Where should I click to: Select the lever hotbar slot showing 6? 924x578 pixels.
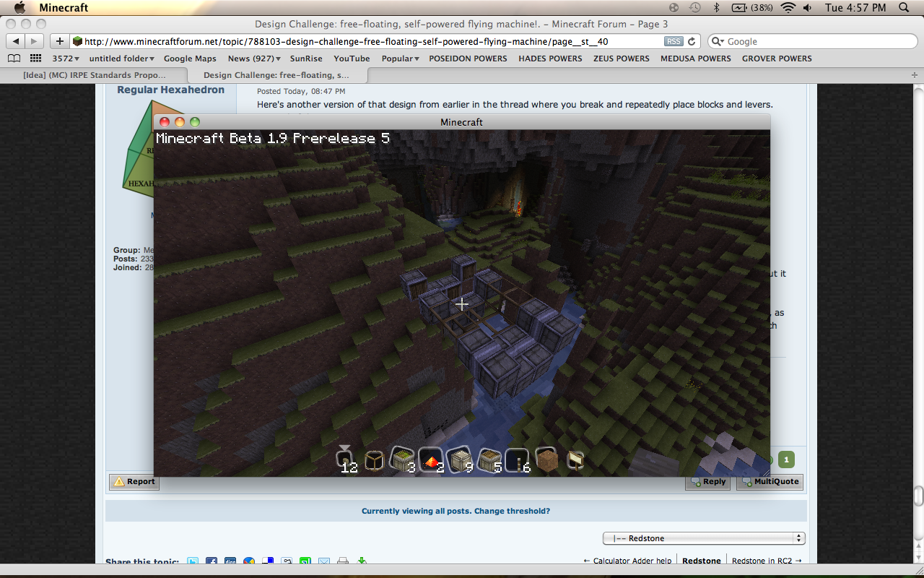click(x=518, y=459)
